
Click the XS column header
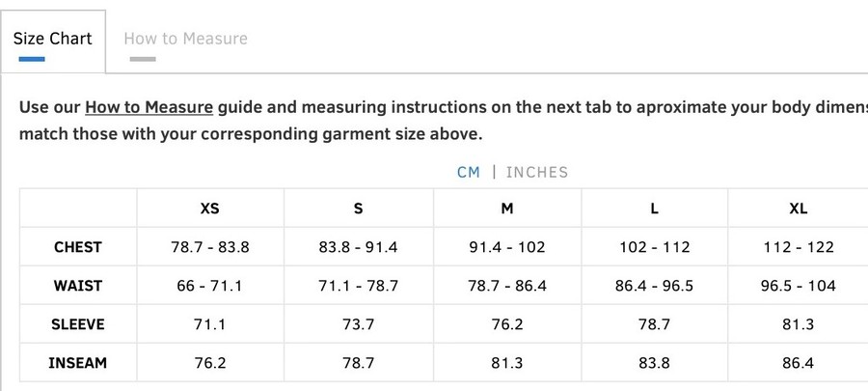tap(210, 209)
